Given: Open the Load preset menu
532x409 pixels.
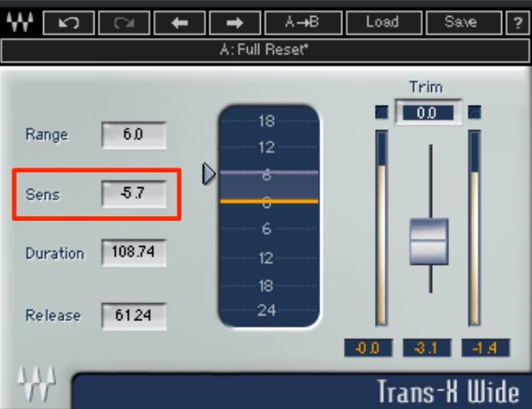Looking at the screenshot, I should click(384, 22).
